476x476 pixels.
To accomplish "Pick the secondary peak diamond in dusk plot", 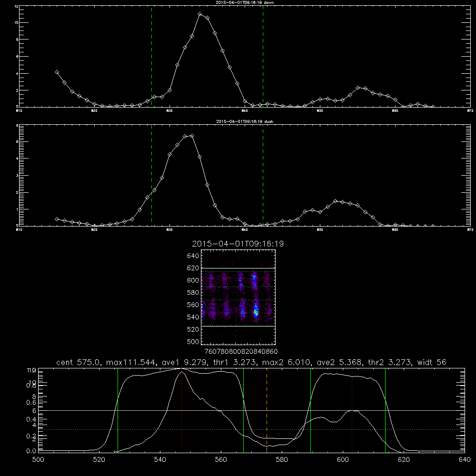I will point(335,201).
